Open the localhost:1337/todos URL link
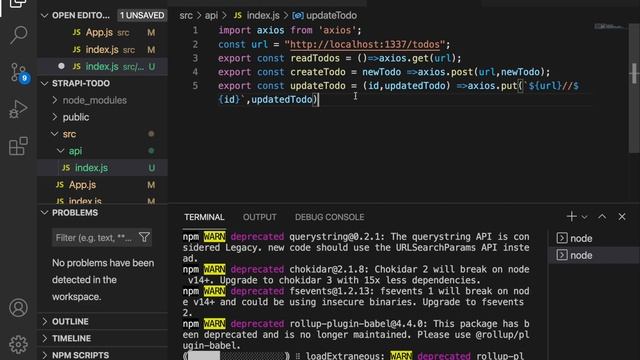The width and height of the screenshot is (640, 360). coord(364,44)
